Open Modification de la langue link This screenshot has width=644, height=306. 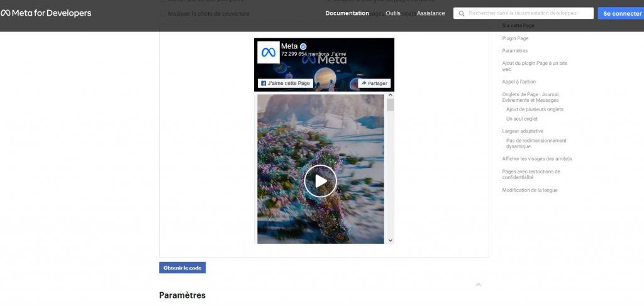point(530,190)
